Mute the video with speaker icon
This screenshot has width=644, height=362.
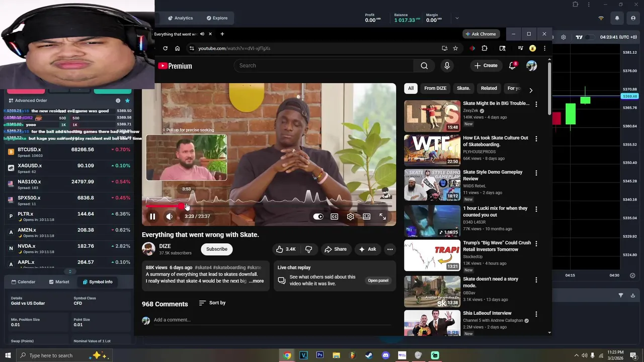click(170, 217)
